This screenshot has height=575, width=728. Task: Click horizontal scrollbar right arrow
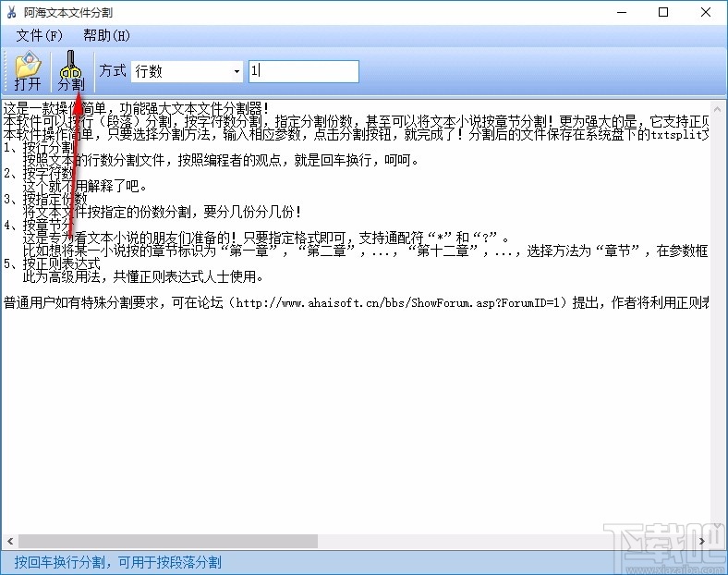702,541
